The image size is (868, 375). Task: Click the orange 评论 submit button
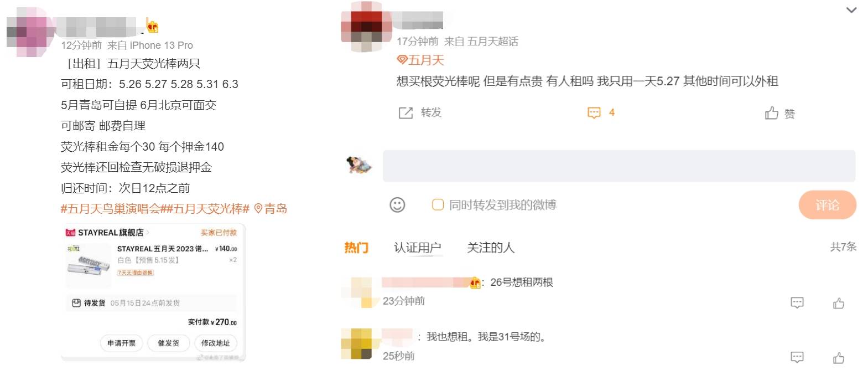point(827,205)
